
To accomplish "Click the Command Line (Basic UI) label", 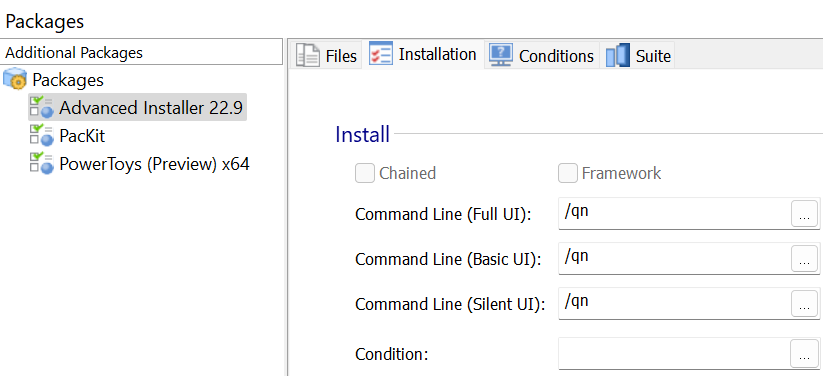I will 448,259.
